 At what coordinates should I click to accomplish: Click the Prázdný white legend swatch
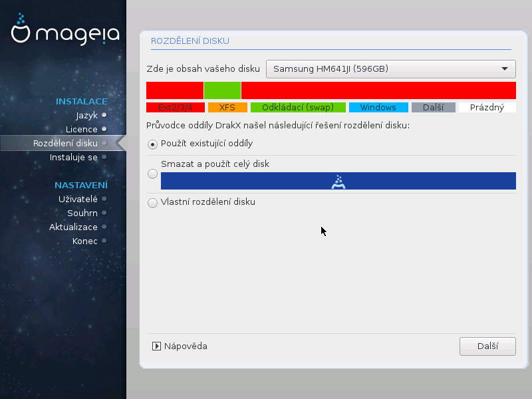pos(487,108)
